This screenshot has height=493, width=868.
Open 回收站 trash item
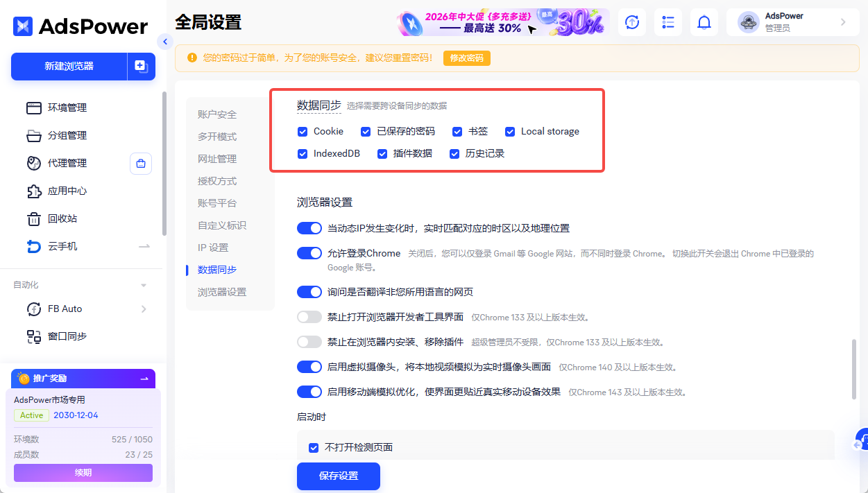click(x=62, y=218)
